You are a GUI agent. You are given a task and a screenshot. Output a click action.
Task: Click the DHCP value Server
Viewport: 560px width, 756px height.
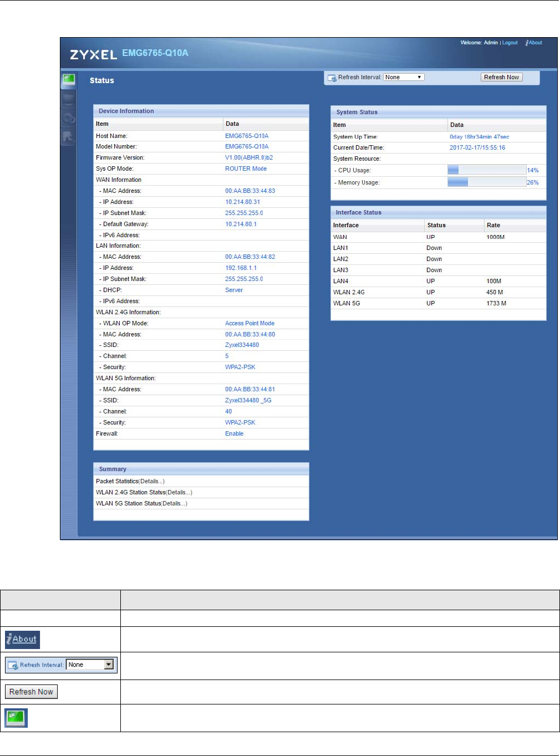[234, 290]
